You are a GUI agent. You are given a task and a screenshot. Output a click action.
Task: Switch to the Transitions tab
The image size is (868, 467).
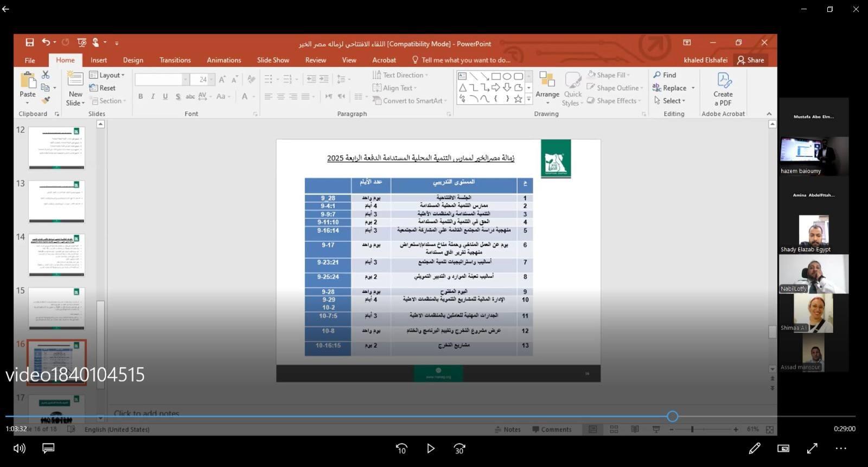[175, 60]
